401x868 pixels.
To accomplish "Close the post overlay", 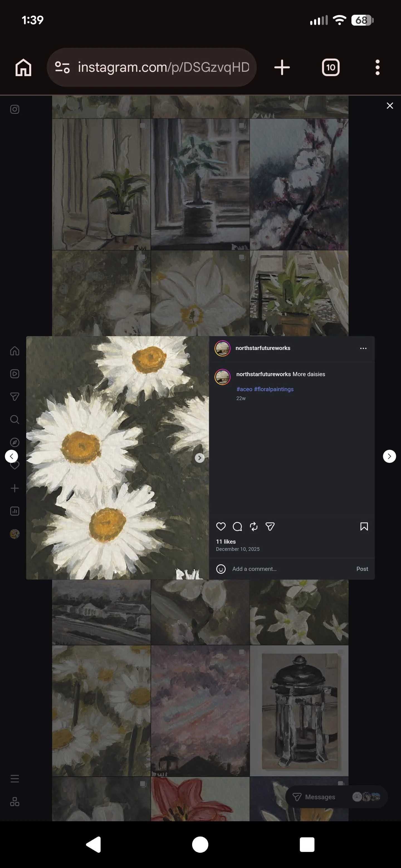I will (390, 106).
